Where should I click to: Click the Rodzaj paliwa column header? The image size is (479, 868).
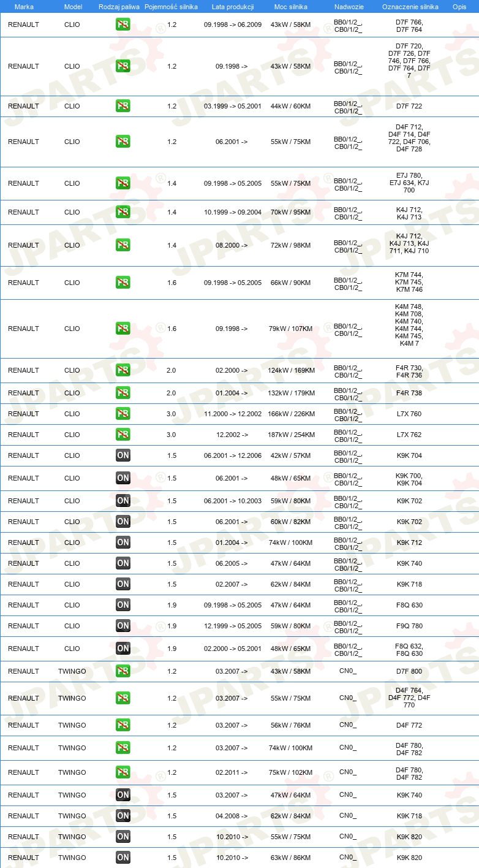(x=119, y=6)
